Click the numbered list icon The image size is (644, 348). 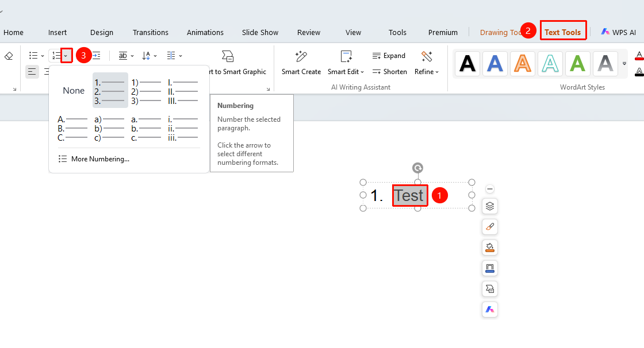click(56, 55)
